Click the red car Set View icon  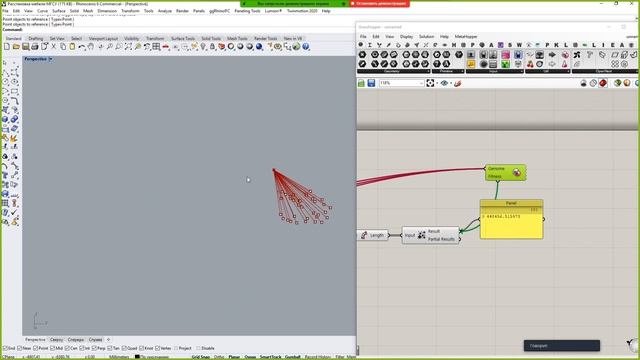pos(166,47)
